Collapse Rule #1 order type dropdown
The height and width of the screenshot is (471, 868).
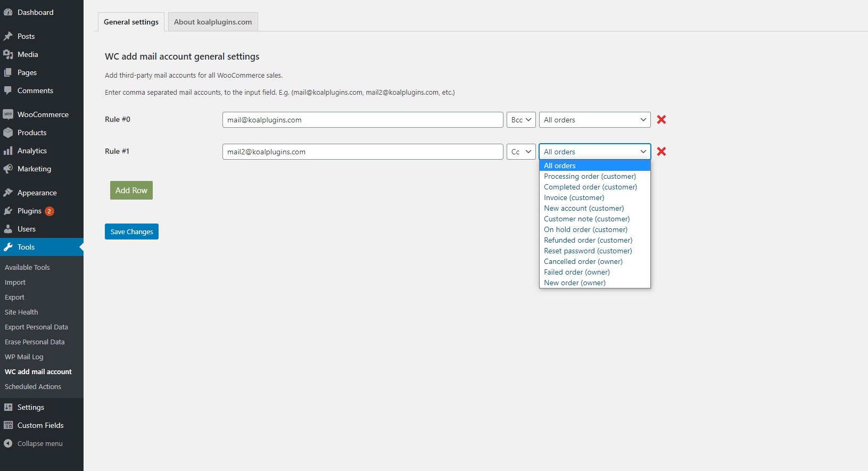[595, 152]
